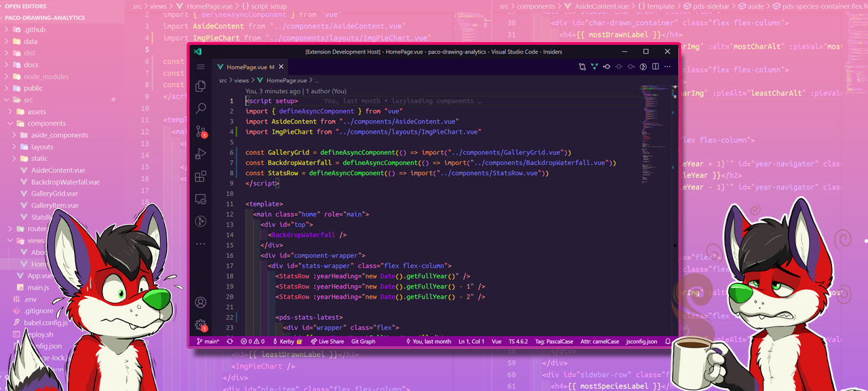Run Vitest via the green editor title icon

click(x=594, y=67)
